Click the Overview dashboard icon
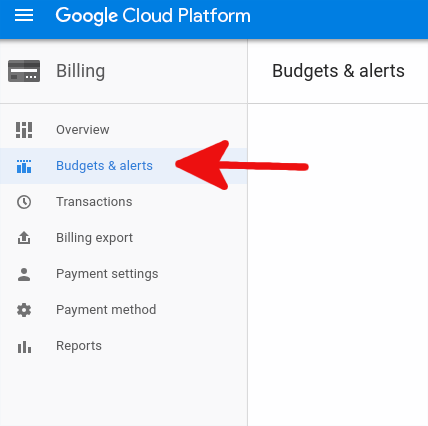Viewport: 428px width, 426px height. click(24, 130)
